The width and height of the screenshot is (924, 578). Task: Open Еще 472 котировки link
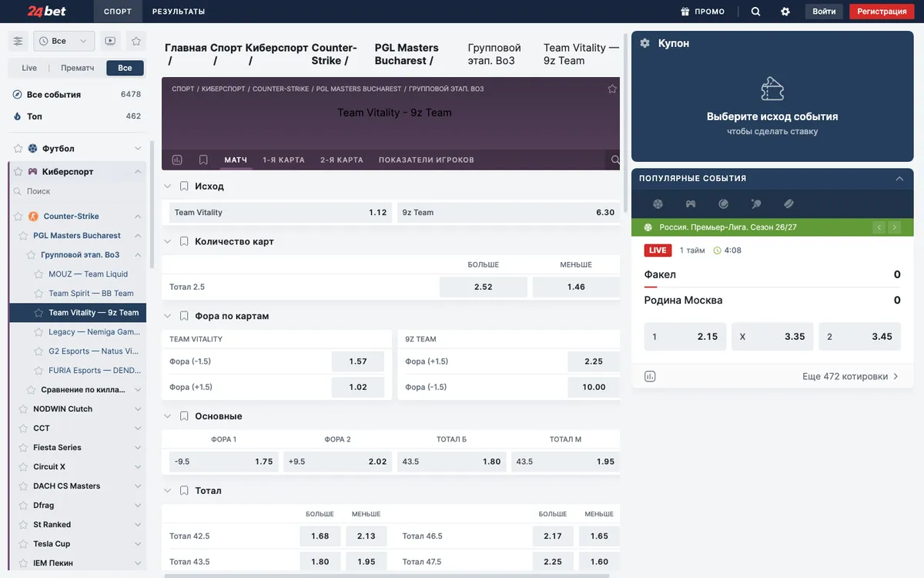click(x=851, y=377)
